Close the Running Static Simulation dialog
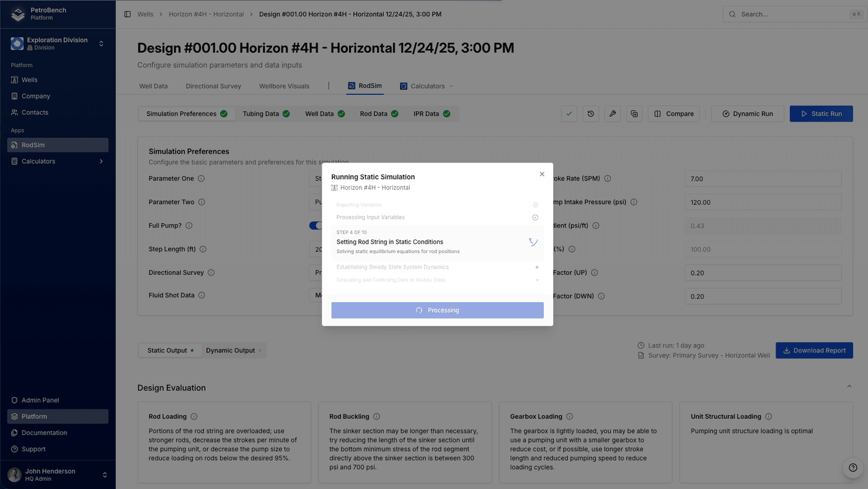Screen dimensions: 868x489 [x=542, y=174]
